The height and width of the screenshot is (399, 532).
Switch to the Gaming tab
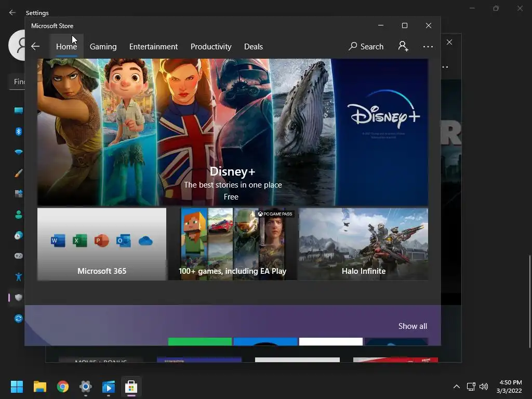click(103, 46)
